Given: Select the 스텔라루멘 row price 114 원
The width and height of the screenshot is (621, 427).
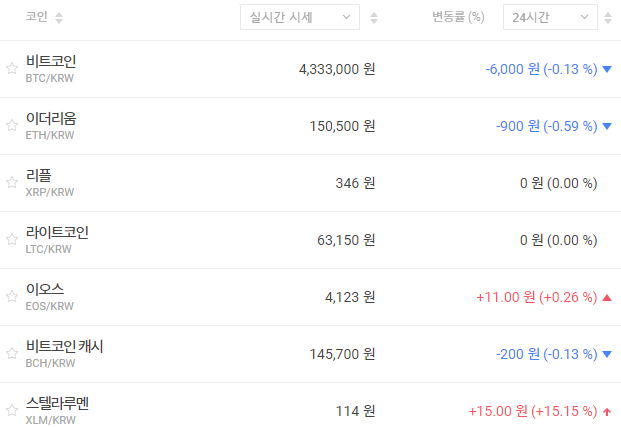Looking at the screenshot, I should (x=355, y=411).
